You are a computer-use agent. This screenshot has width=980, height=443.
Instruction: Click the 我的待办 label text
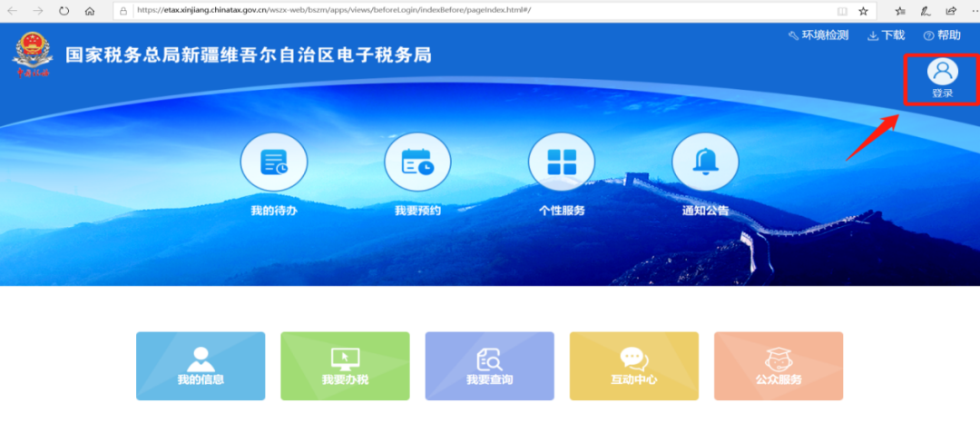click(x=274, y=211)
